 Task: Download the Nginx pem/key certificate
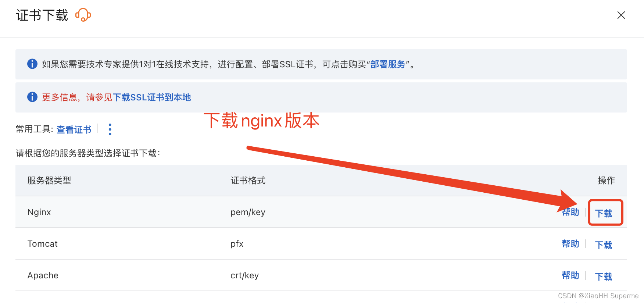click(x=604, y=213)
